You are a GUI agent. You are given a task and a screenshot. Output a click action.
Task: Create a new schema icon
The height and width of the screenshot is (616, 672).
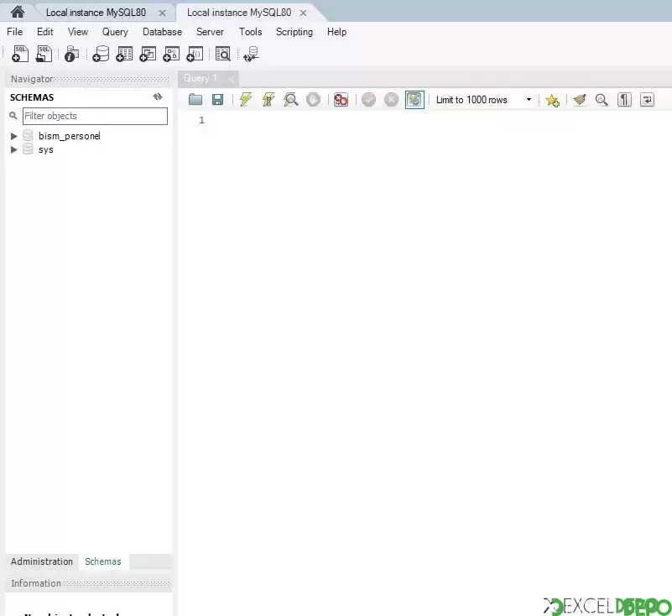pos(101,54)
